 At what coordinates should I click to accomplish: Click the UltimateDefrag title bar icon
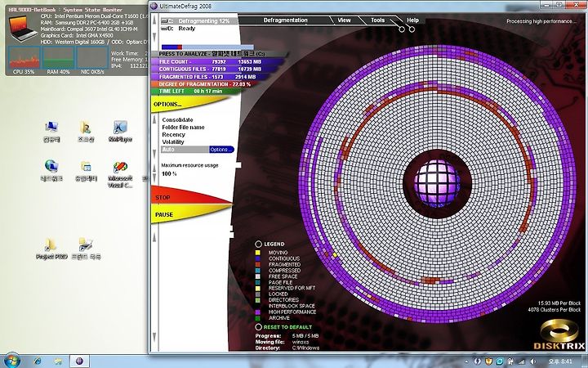pos(154,6)
